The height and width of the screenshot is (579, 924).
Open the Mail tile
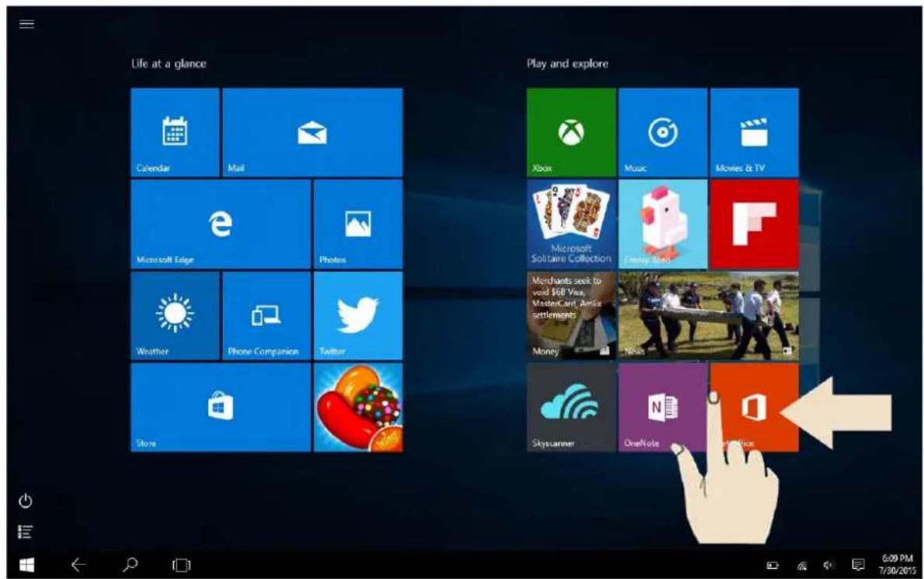click(313, 133)
